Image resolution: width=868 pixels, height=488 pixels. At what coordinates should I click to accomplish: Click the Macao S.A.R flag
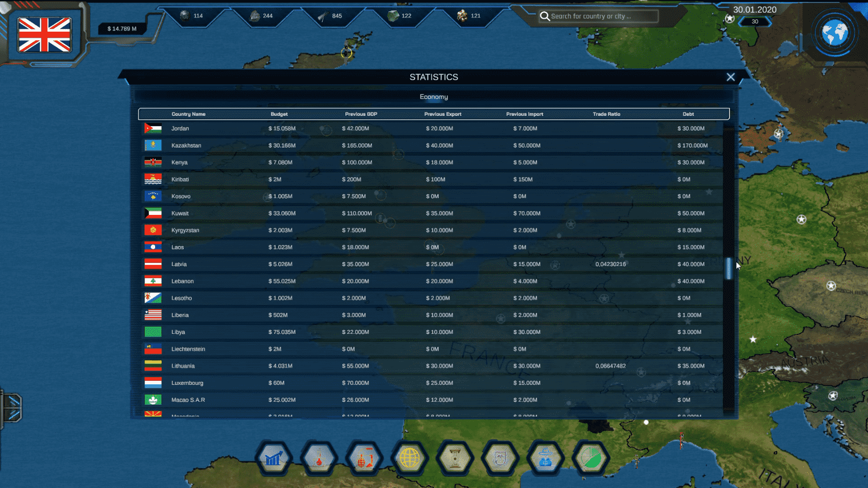[x=153, y=400]
